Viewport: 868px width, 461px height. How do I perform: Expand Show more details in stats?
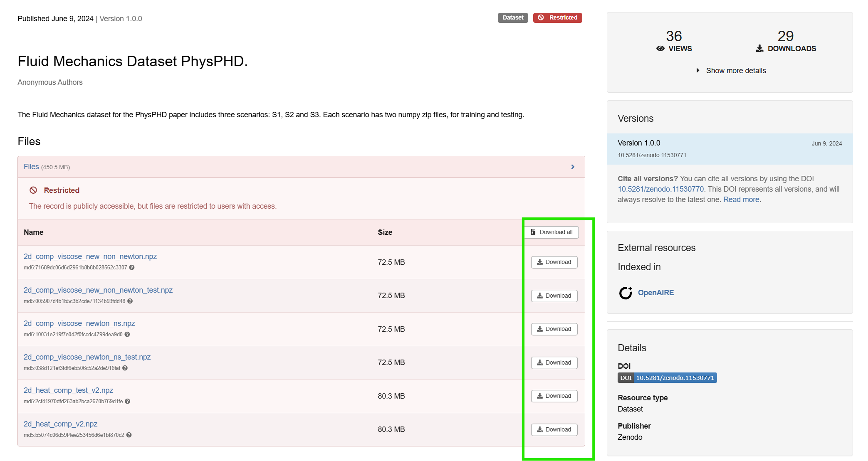point(731,71)
